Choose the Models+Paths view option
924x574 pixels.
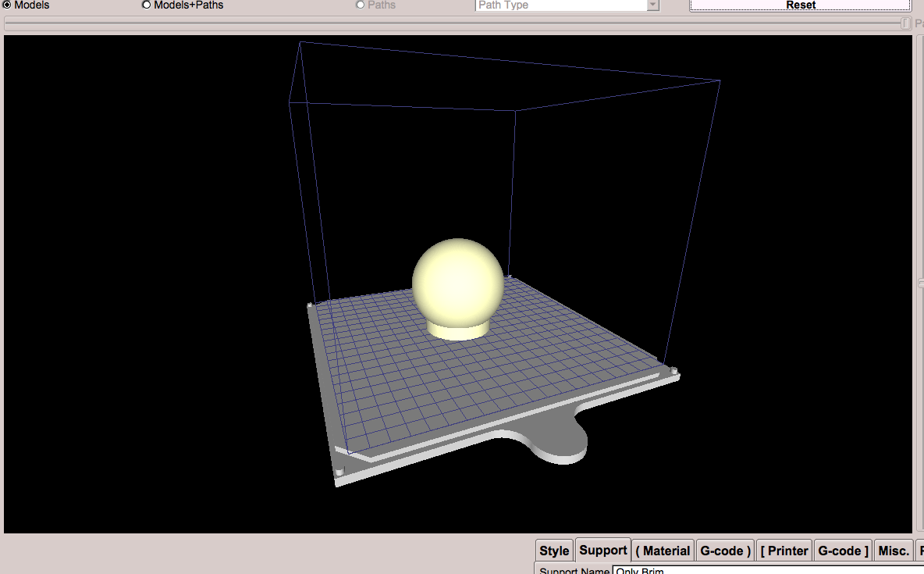tap(146, 5)
